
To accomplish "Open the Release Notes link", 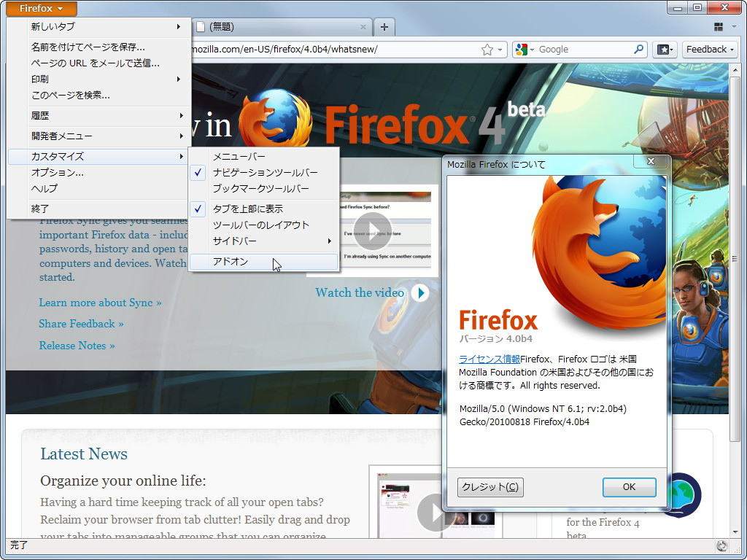I will (77, 345).
